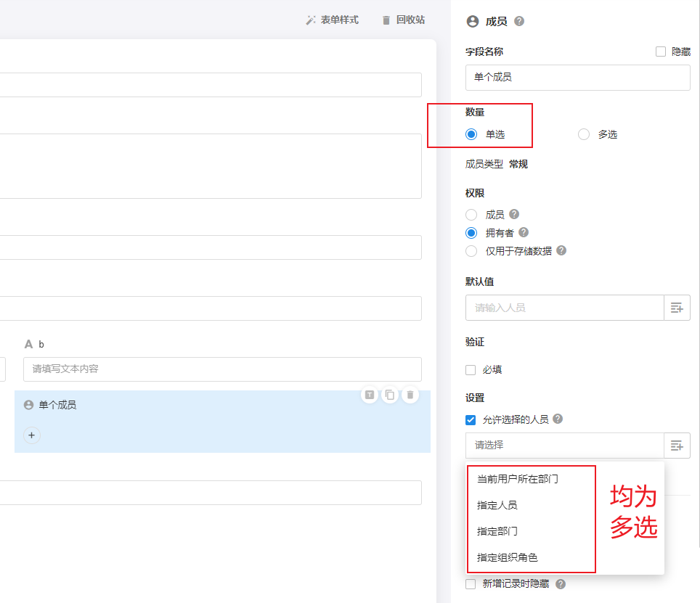Toggle the 新增记录时隐藏 checkbox
The image size is (700, 603).
pos(471,584)
